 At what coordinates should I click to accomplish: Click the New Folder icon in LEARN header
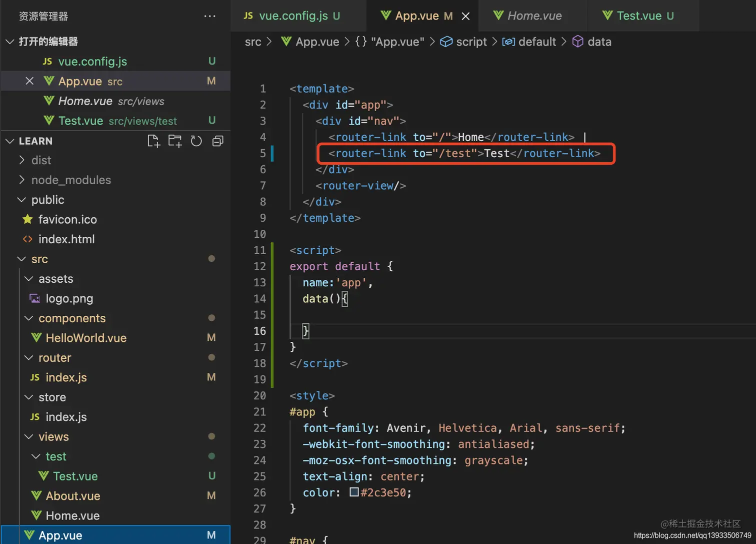[x=175, y=141]
